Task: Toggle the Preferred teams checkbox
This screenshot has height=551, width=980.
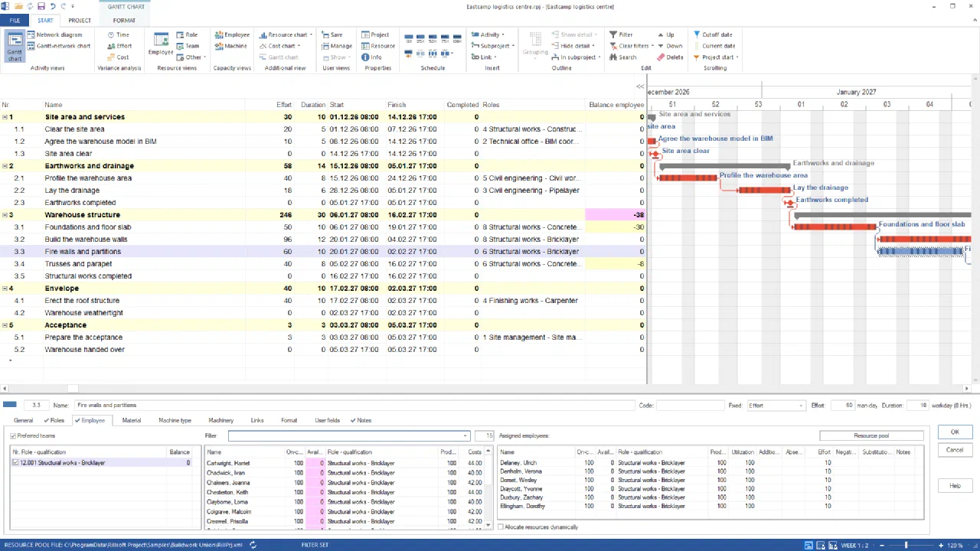Action: (13, 436)
